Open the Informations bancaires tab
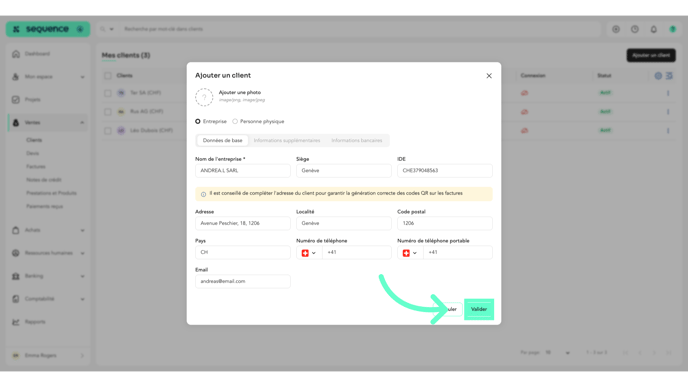 coord(357,140)
